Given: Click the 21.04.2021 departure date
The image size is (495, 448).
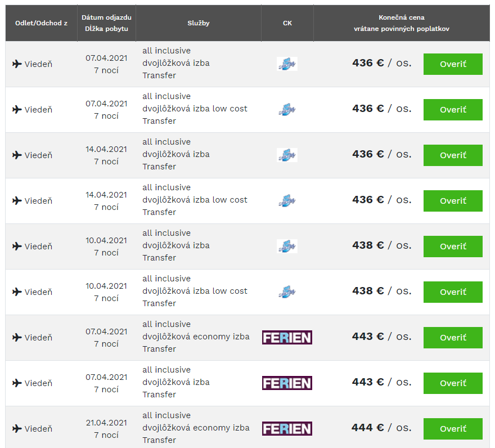Looking at the screenshot, I should tap(106, 423).
